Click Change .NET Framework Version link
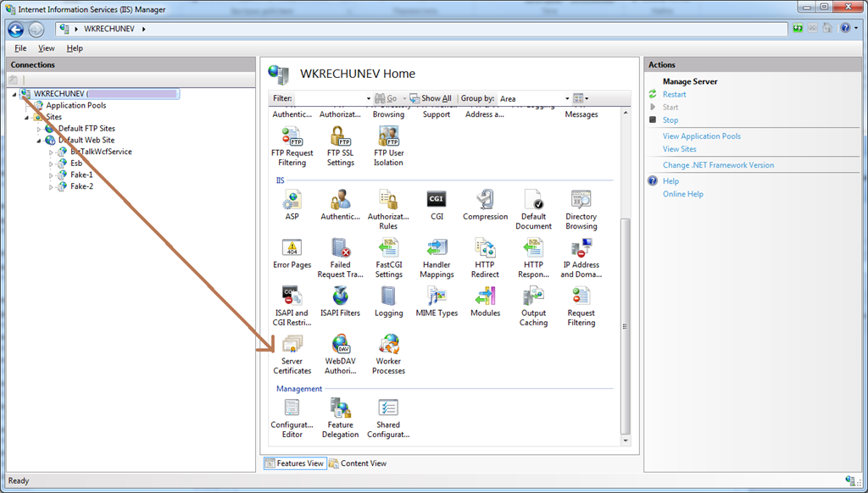 (x=718, y=164)
